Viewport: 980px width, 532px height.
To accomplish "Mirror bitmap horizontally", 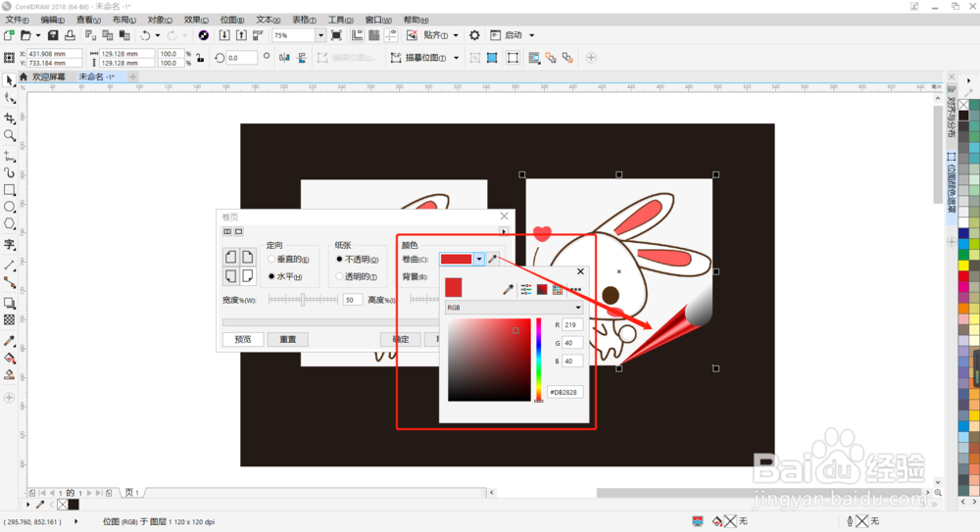I will tap(284, 58).
